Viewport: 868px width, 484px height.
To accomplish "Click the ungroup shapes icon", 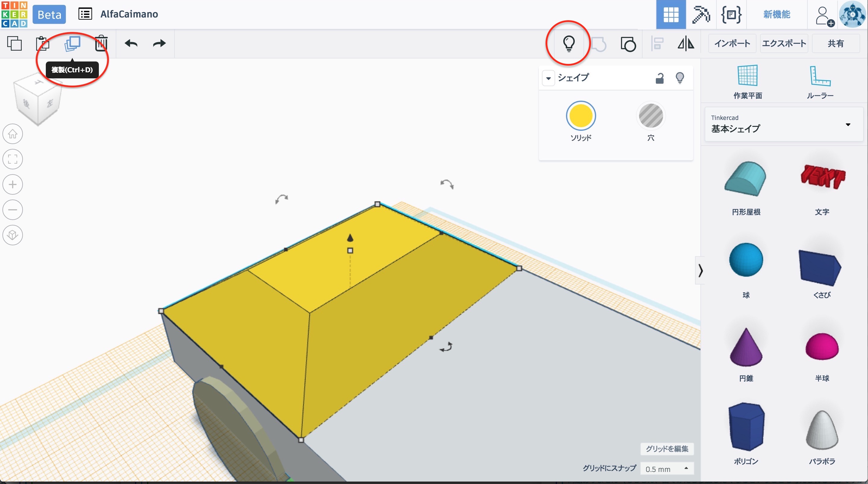I will 628,44.
